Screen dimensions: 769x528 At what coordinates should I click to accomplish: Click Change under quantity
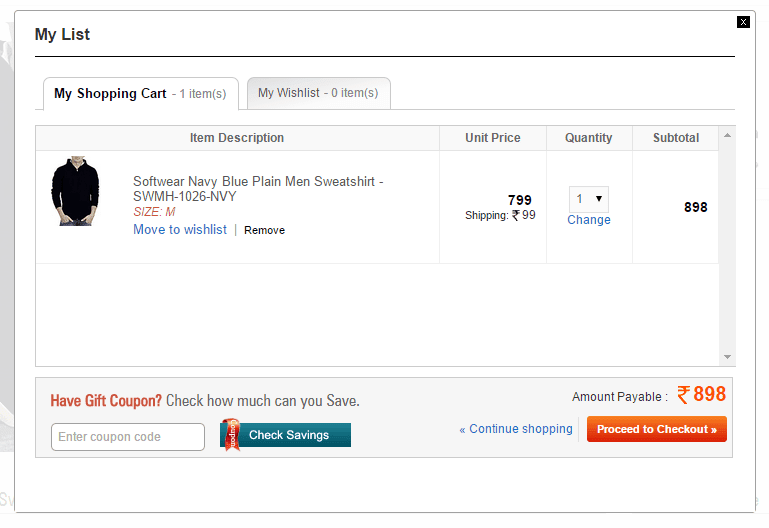[588, 220]
